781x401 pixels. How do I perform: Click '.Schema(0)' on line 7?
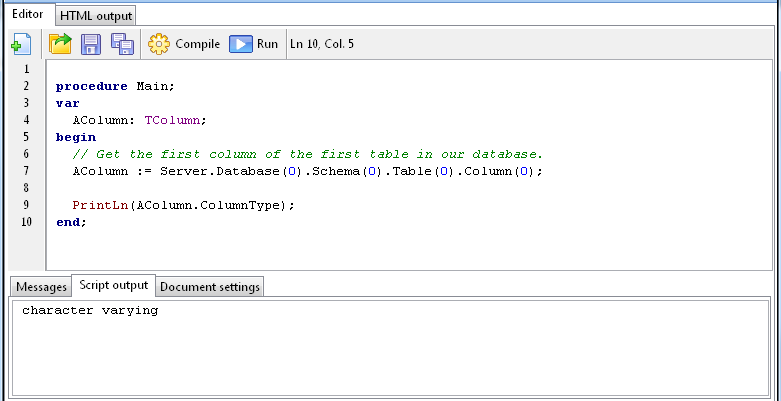[x=344, y=171]
